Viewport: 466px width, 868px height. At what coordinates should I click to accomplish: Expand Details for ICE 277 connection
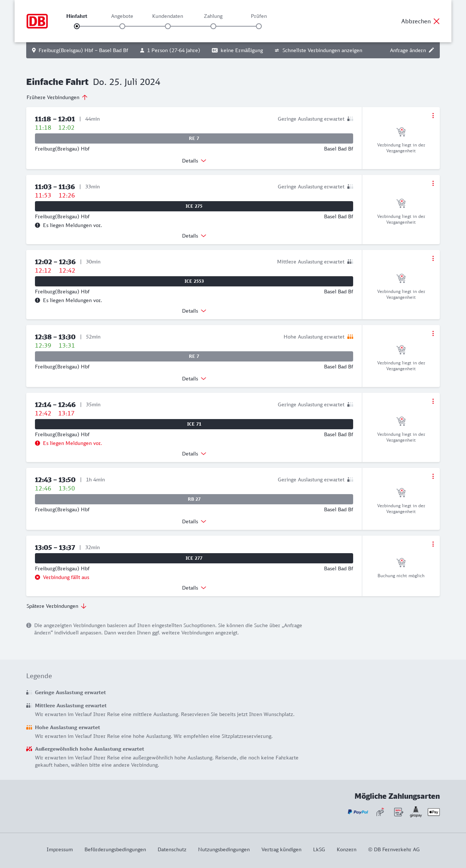point(194,588)
